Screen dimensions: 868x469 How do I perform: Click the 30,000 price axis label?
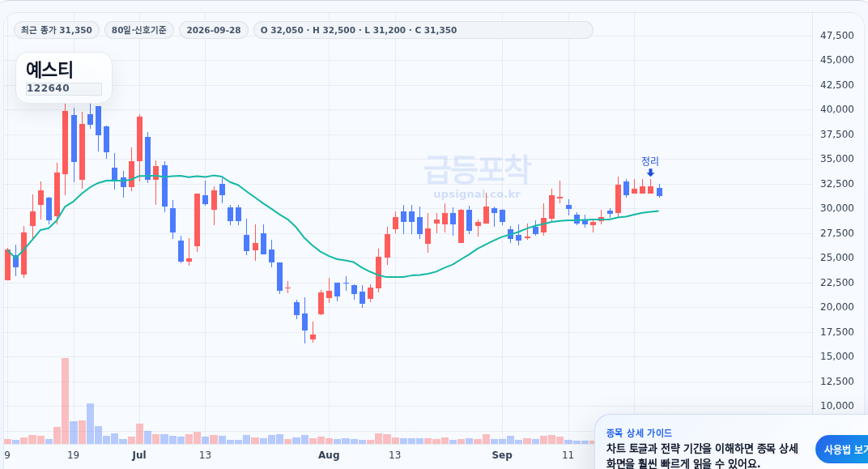[837, 208]
